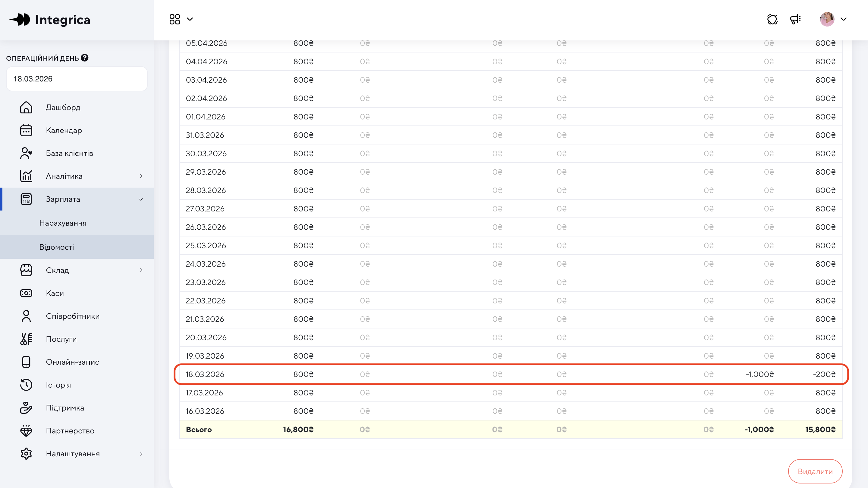Expand the Аналітика submenu chevron
Image resolution: width=868 pixels, height=488 pixels.
[x=141, y=176]
